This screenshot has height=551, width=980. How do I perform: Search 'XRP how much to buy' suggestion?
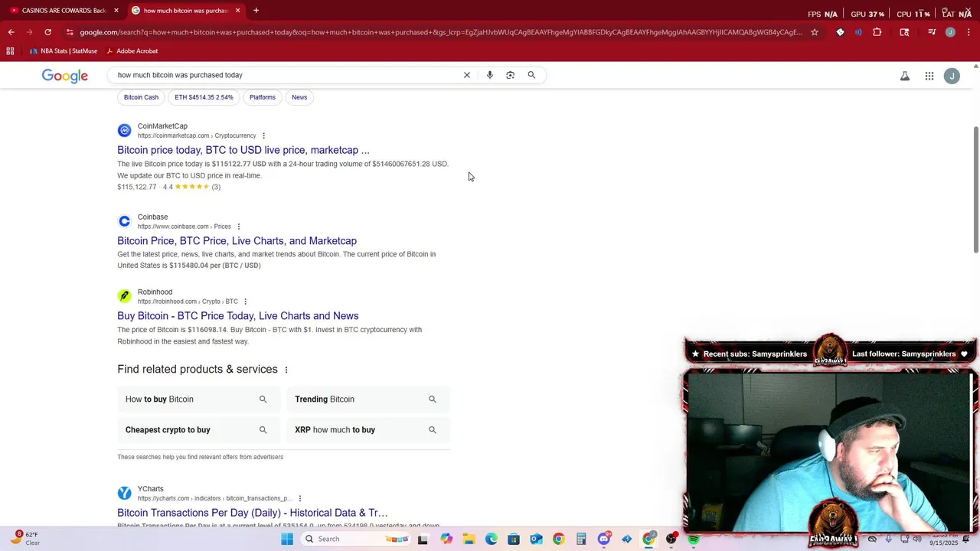click(x=368, y=430)
